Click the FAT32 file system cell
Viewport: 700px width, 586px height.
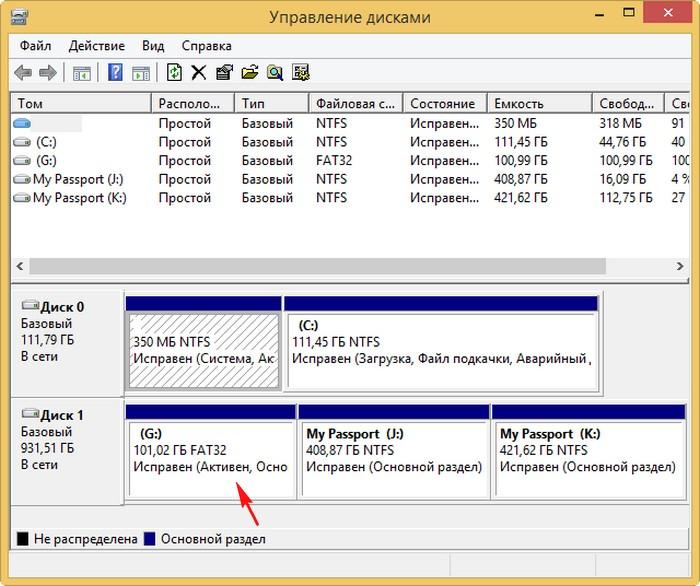point(334,161)
